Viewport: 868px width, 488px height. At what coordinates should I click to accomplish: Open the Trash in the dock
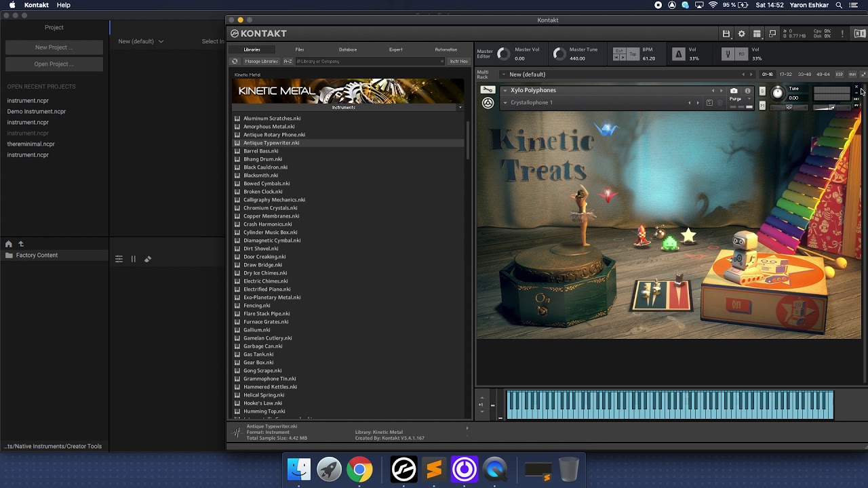[568, 469]
